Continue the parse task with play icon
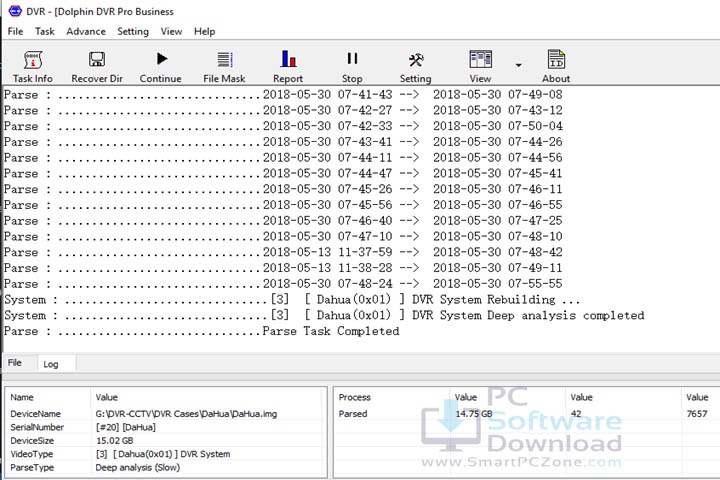Viewport: 720px width, 480px height. pyautogui.click(x=161, y=67)
